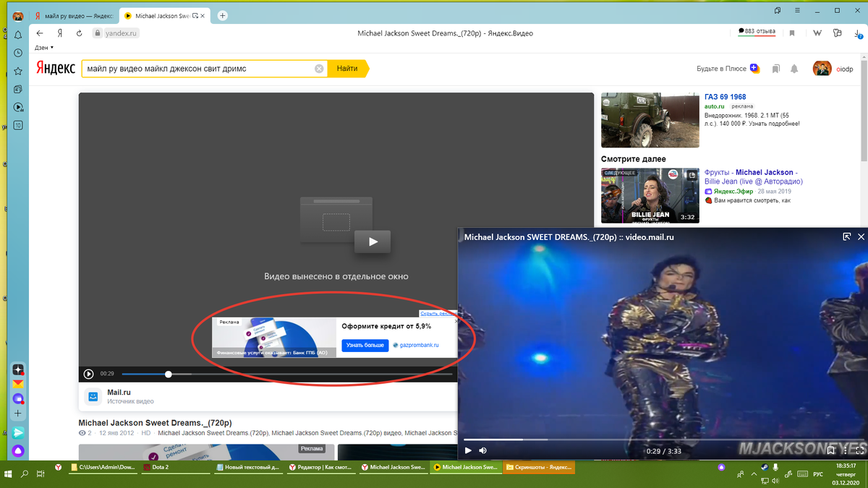The height and width of the screenshot is (488, 868).
Task: Open the gazprombank.ru ad link
Action: pyautogui.click(x=420, y=346)
